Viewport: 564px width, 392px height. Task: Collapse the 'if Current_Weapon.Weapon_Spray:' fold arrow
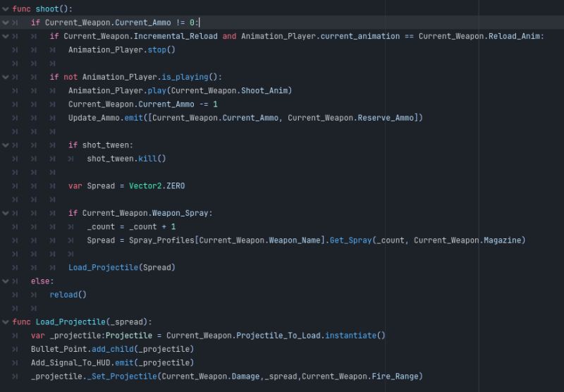click(6, 213)
